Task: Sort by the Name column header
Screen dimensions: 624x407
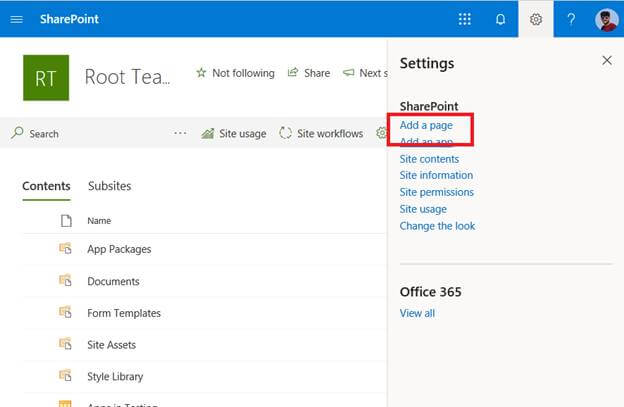Action: (99, 221)
